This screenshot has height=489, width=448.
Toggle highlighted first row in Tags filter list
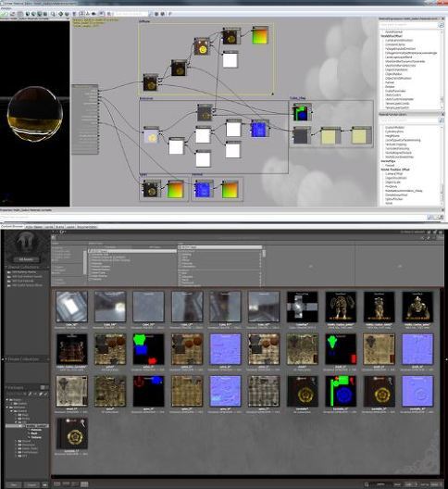220,247
